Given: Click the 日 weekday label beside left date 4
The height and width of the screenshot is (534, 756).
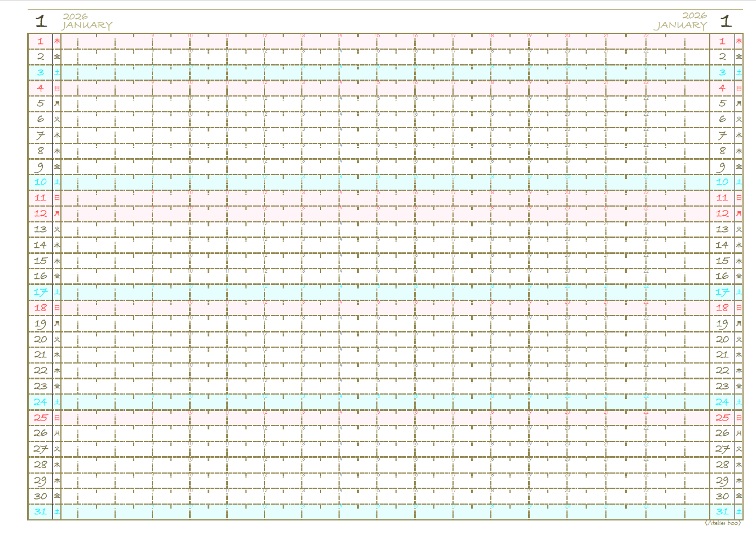Looking at the screenshot, I should [57, 88].
